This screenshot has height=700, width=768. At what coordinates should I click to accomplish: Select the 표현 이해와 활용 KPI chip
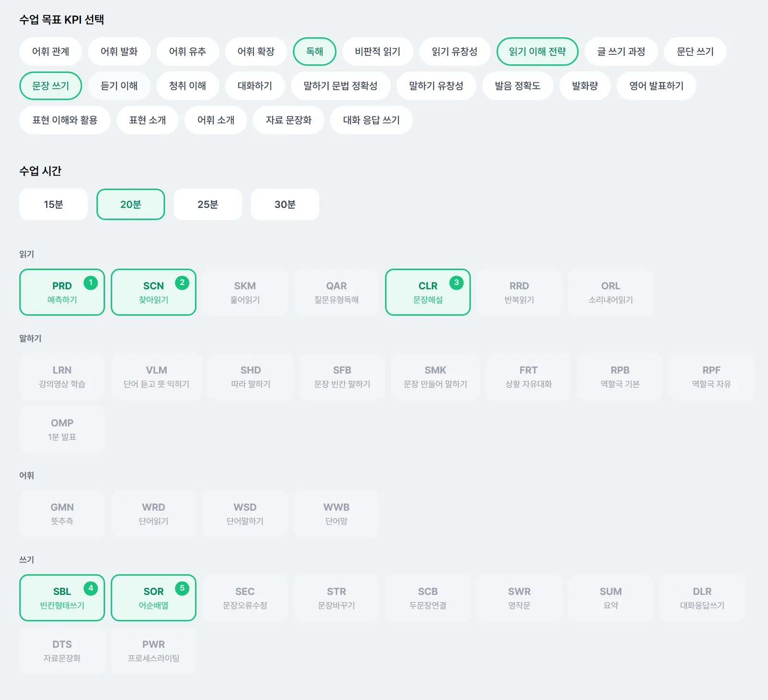(65, 120)
